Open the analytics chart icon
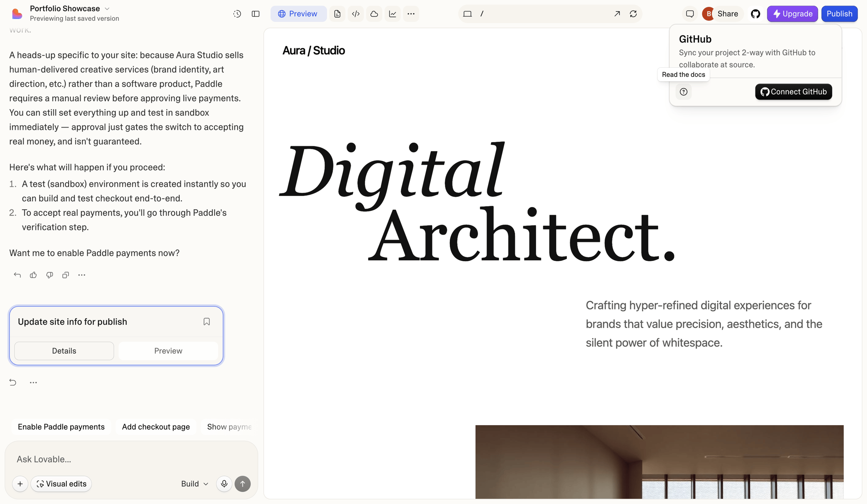867x504 pixels. coord(393,14)
